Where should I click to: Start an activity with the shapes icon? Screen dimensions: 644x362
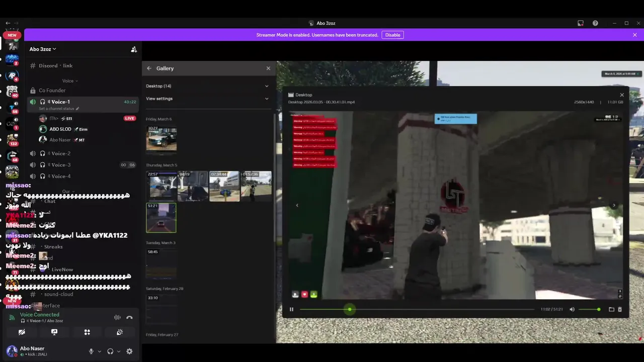[x=87, y=332]
